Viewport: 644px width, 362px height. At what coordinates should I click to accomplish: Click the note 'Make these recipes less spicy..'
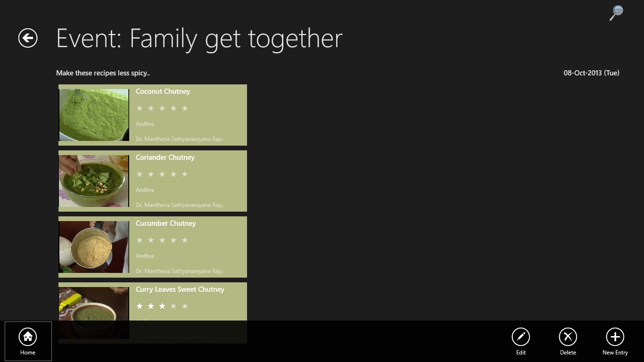pyautogui.click(x=103, y=73)
